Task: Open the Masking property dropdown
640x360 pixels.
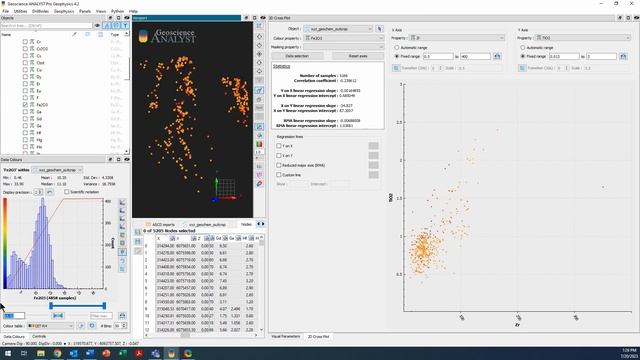Action: (344, 47)
